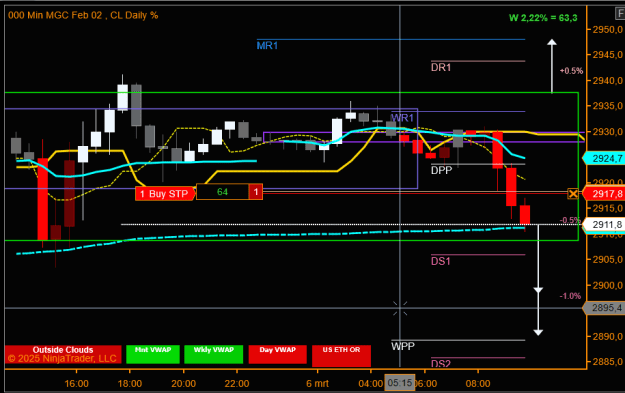Click the 1 Buy STP order label
Viewport: 625px width, 393px height.
(165, 194)
